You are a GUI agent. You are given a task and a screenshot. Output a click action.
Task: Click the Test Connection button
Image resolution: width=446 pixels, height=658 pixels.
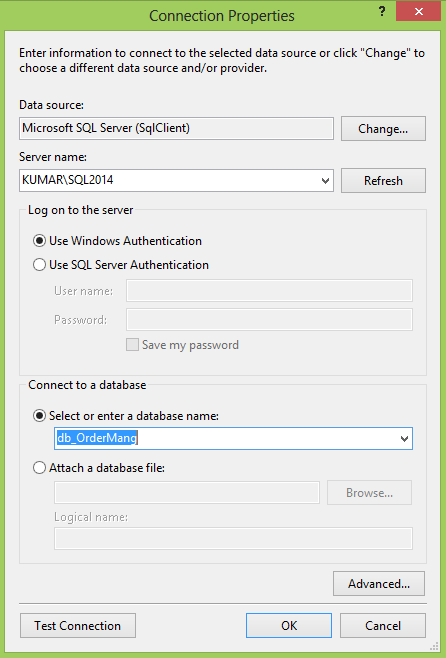click(x=78, y=626)
